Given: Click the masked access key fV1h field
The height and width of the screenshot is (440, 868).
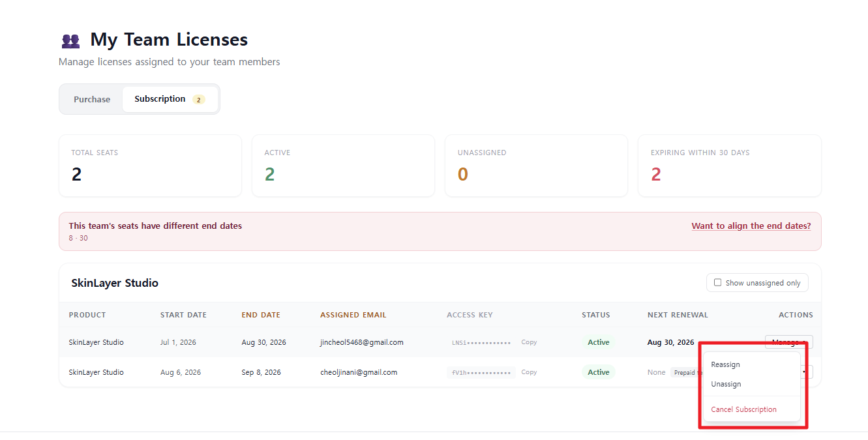Looking at the screenshot, I should [x=481, y=372].
